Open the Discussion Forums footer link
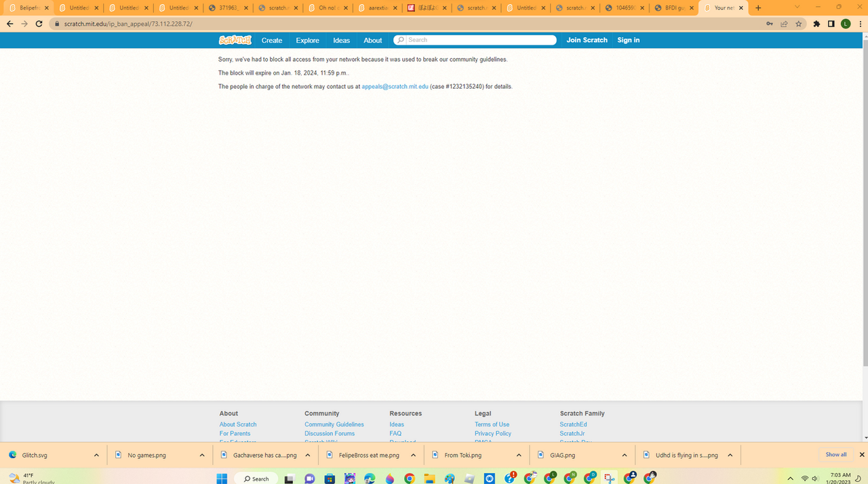 pyautogui.click(x=330, y=433)
